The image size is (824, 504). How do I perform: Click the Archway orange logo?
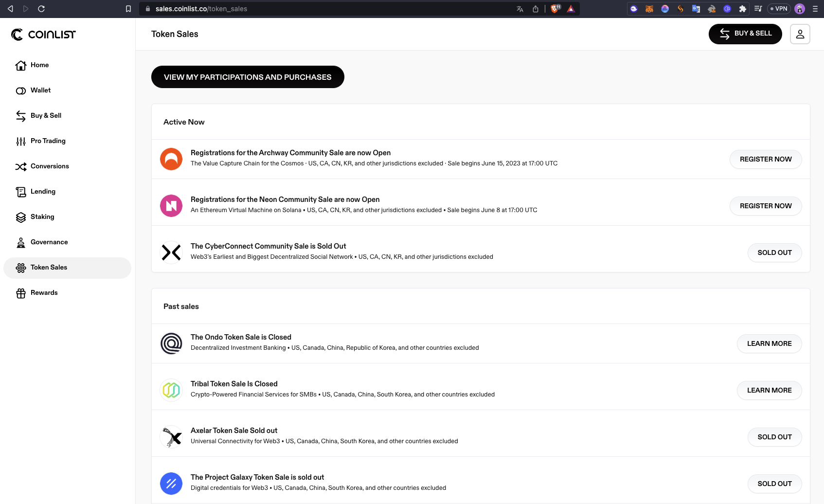point(171,159)
